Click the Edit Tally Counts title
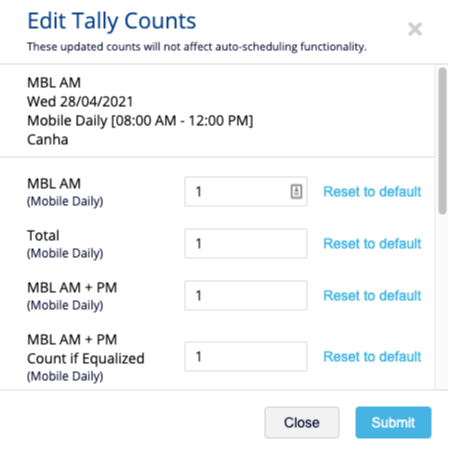The width and height of the screenshot is (456, 450). click(112, 21)
